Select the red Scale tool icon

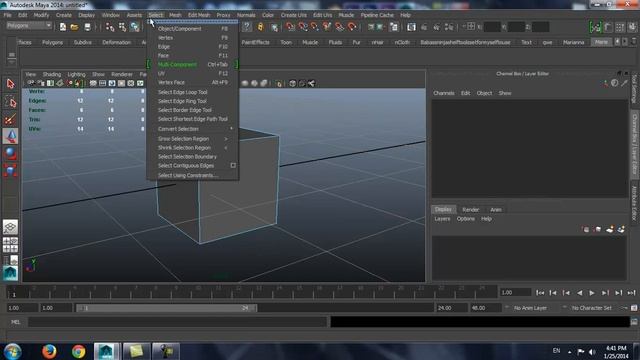[11, 171]
